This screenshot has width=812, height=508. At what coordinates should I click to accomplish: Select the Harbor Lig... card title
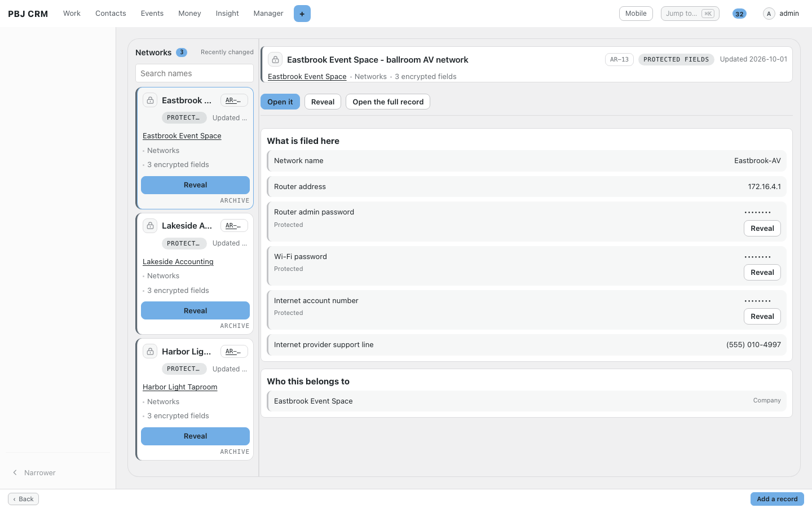187,352
